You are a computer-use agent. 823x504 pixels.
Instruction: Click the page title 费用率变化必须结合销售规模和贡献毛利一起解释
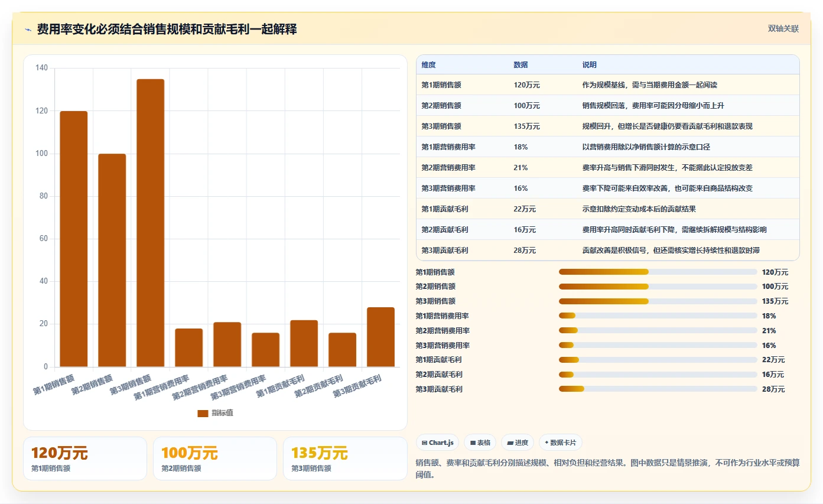click(167, 29)
